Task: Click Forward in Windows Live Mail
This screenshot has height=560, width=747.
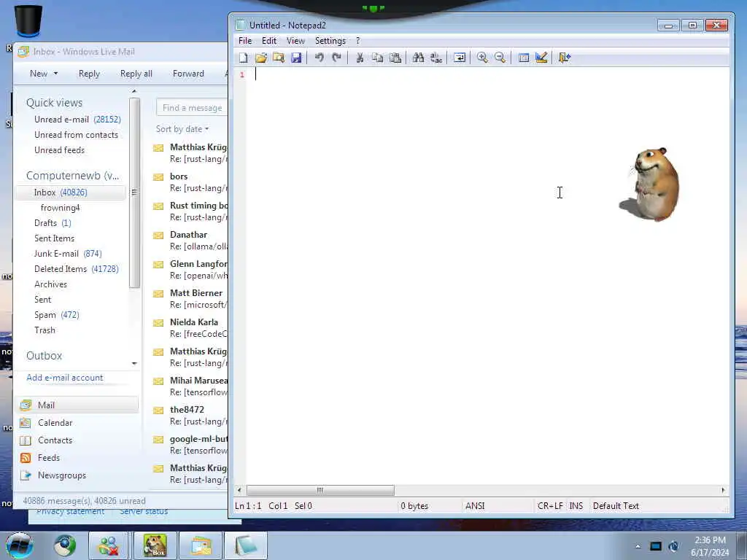Action: (x=188, y=74)
